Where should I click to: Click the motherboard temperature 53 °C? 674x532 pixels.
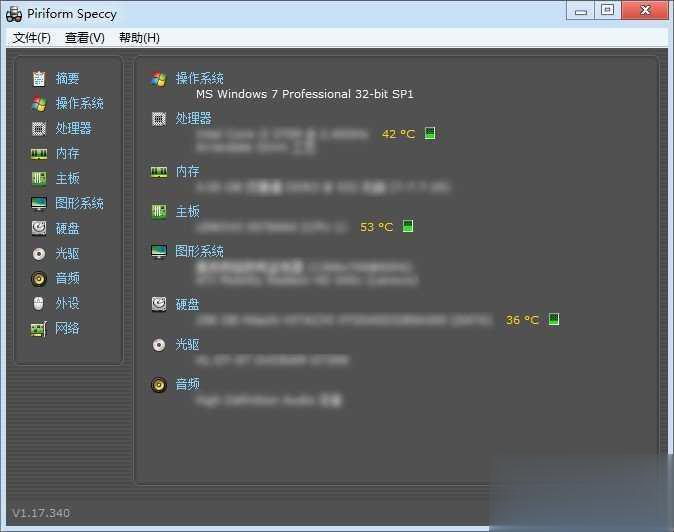[x=377, y=227]
